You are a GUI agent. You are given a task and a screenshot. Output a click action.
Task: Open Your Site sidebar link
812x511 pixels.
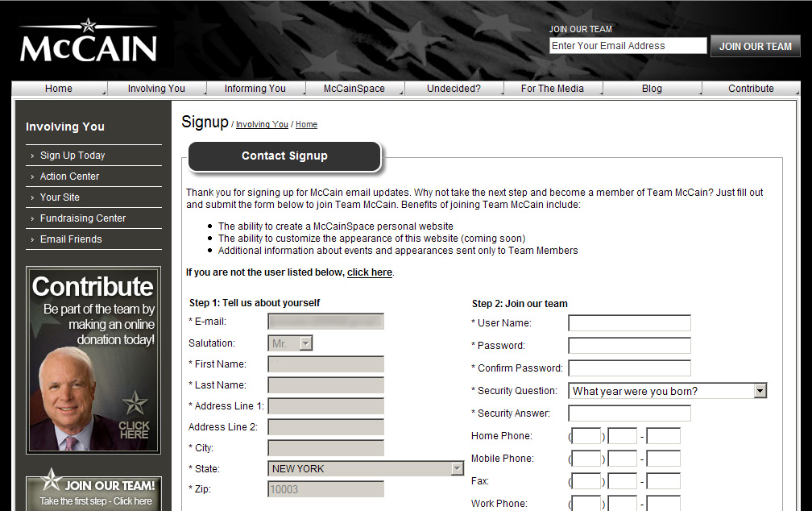click(60, 197)
